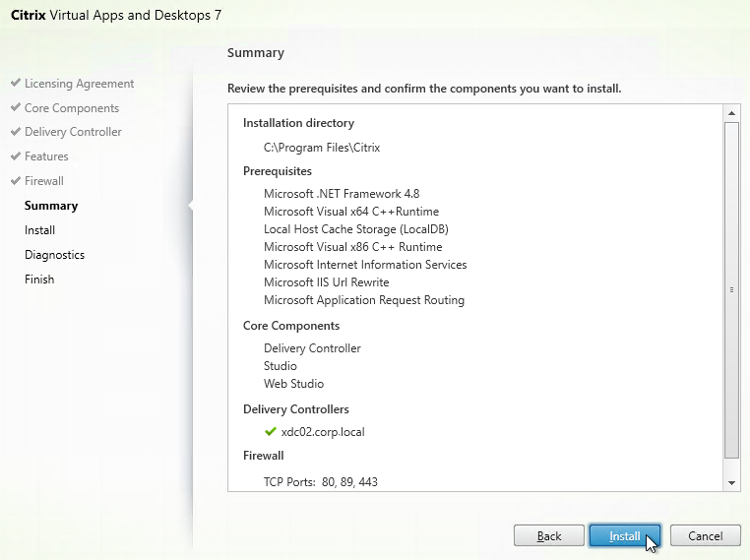Start installation with the Install button

(x=625, y=535)
